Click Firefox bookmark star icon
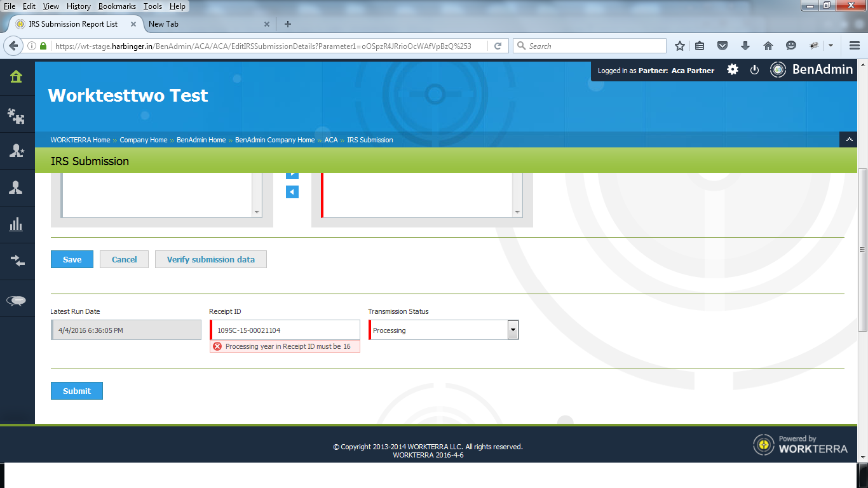 [x=680, y=46]
